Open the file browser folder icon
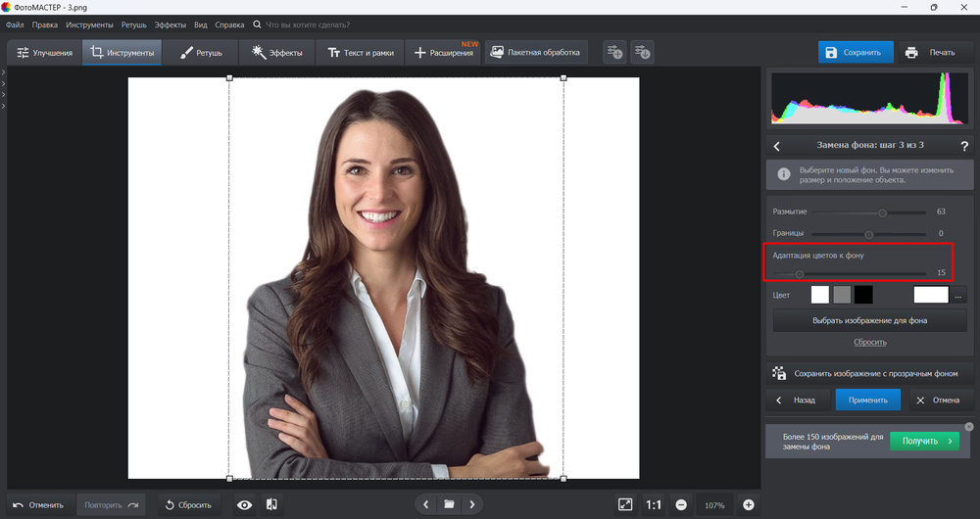 click(x=449, y=504)
